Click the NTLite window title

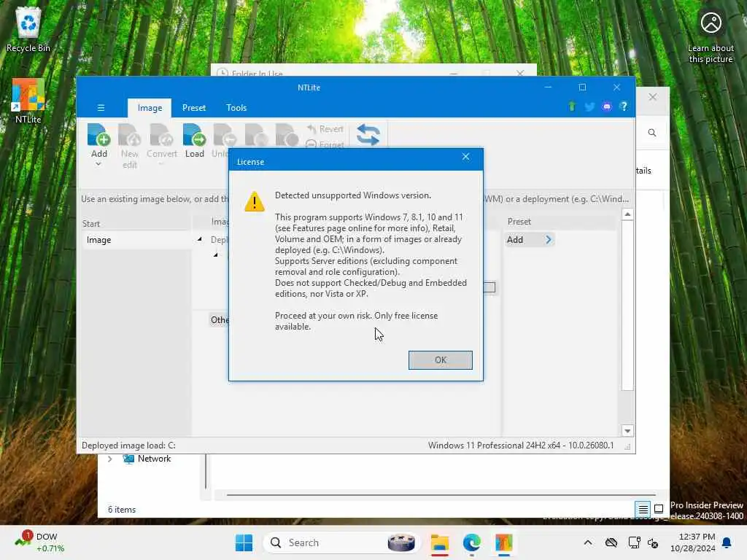click(309, 87)
